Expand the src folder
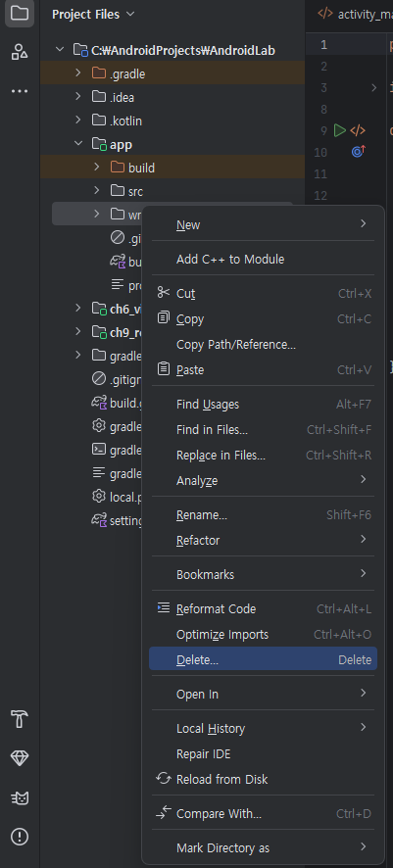 coord(97,190)
